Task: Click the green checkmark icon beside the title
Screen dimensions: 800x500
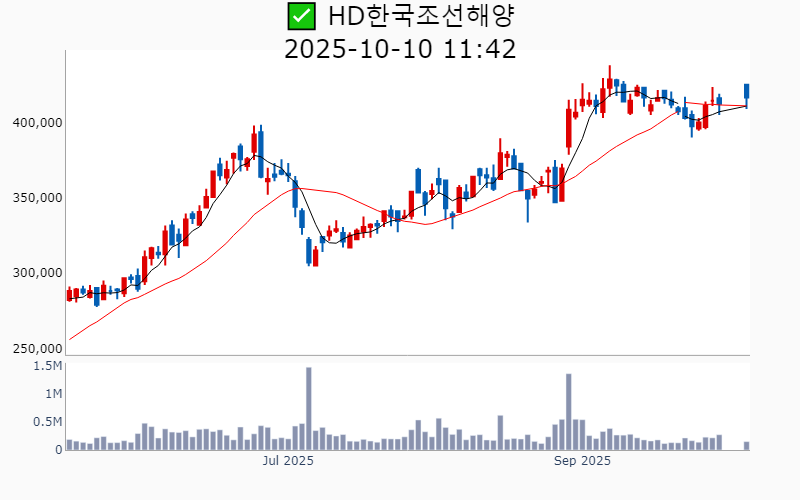Action: [x=299, y=16]
